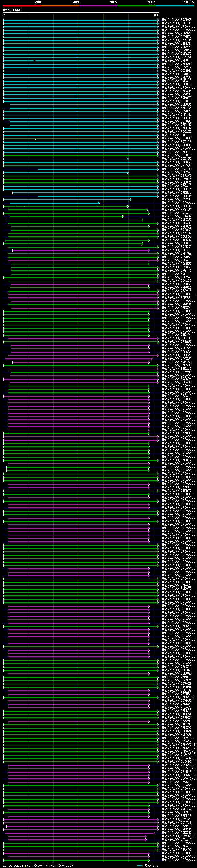Open hit UniRef100_B9SP68
Viewport: 197px width, 868px height.
[176, 20]
